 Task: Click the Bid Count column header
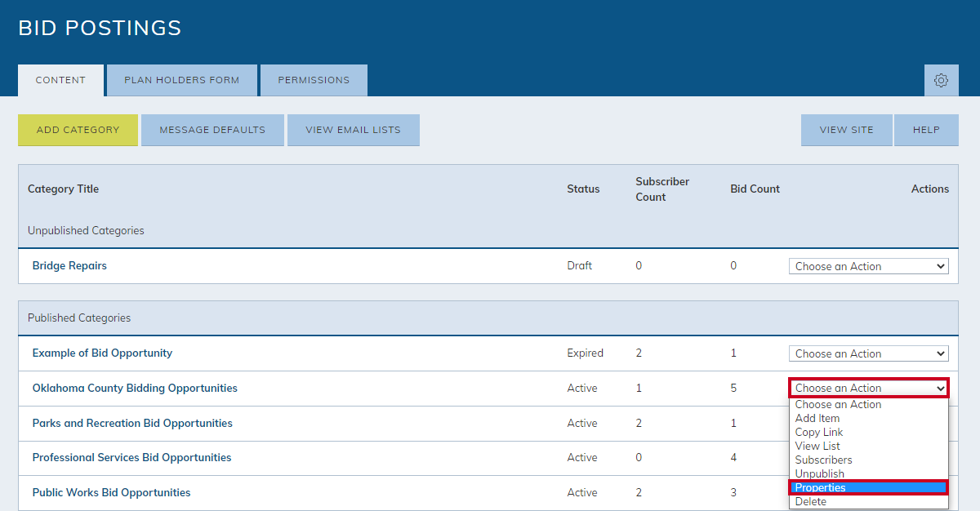coord(755,189)
